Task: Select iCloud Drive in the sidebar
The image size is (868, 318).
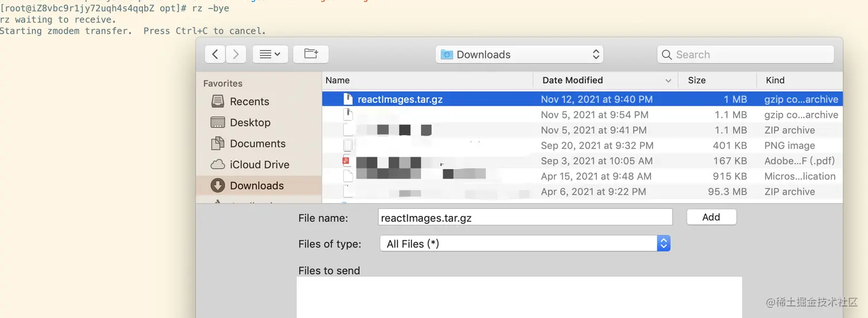Action: coord(259,165)
